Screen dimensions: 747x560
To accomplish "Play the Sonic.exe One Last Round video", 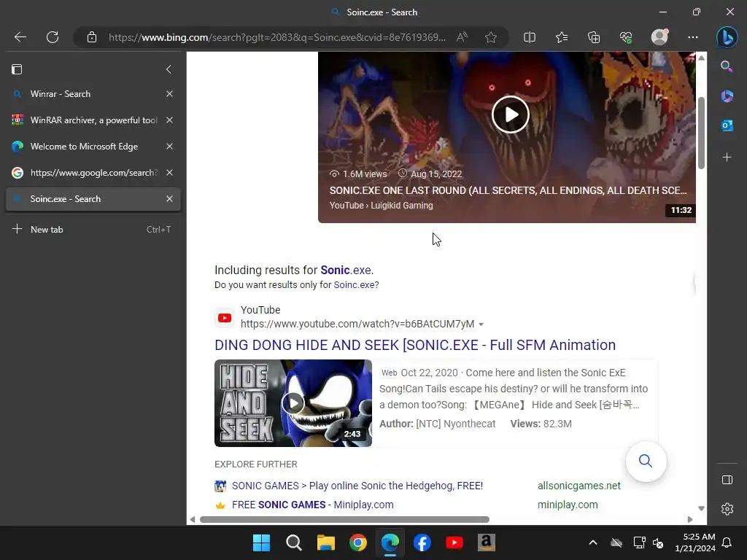I will click(510, 114).
